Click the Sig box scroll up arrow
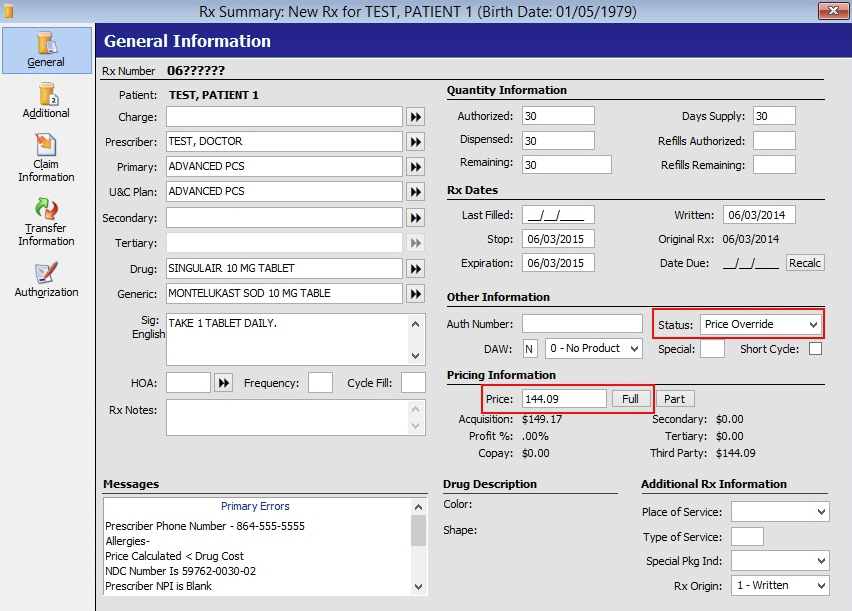The width and height of the screenshot is (852, 611). click(416, 324)
